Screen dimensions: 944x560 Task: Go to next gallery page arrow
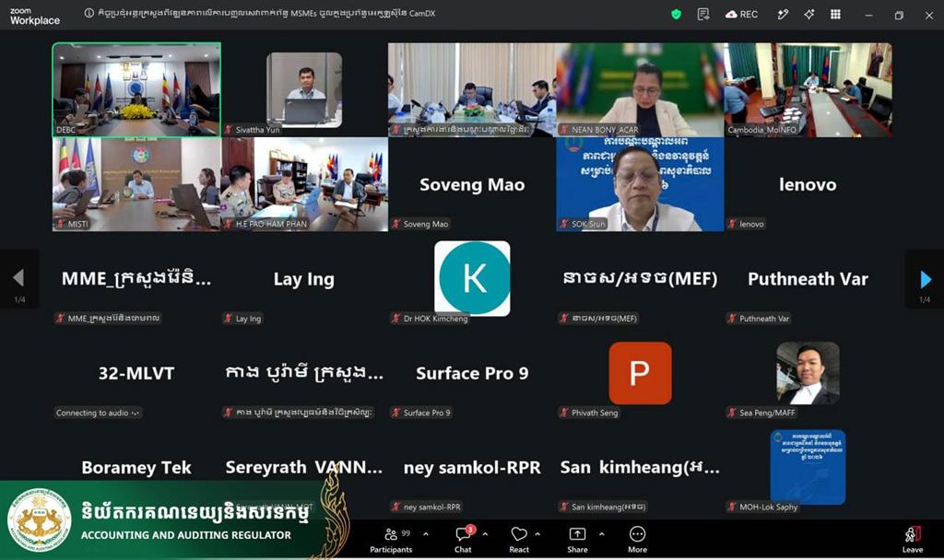pos(926,279)
